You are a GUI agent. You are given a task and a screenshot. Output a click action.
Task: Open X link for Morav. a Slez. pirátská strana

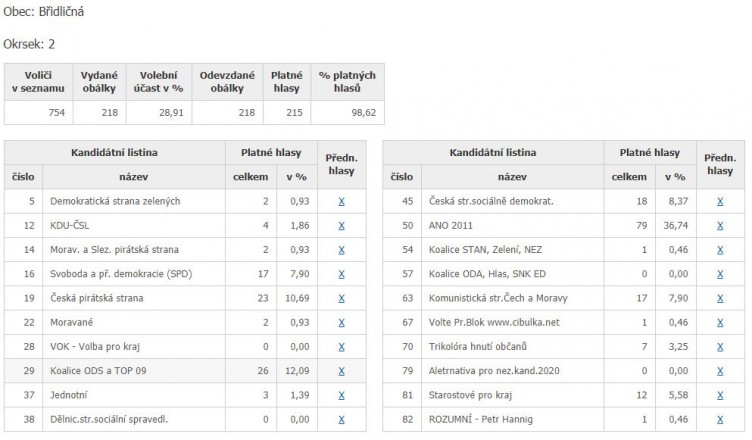341,250
